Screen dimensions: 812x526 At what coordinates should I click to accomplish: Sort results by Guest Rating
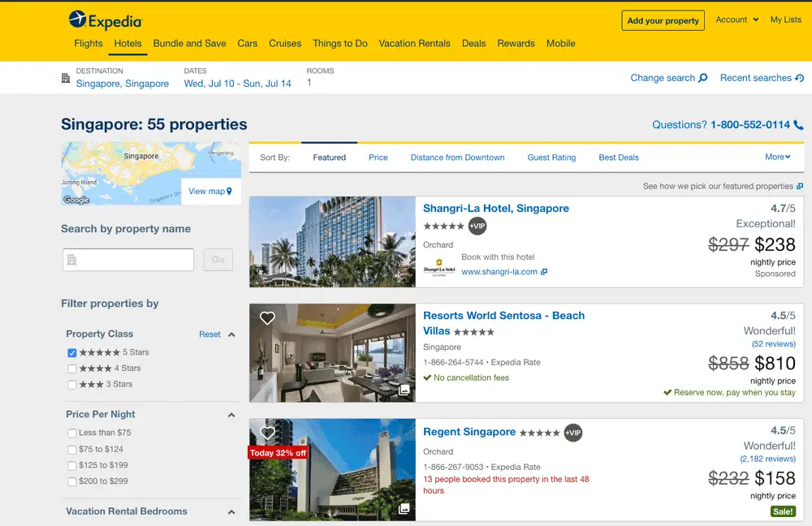point(551,157)
